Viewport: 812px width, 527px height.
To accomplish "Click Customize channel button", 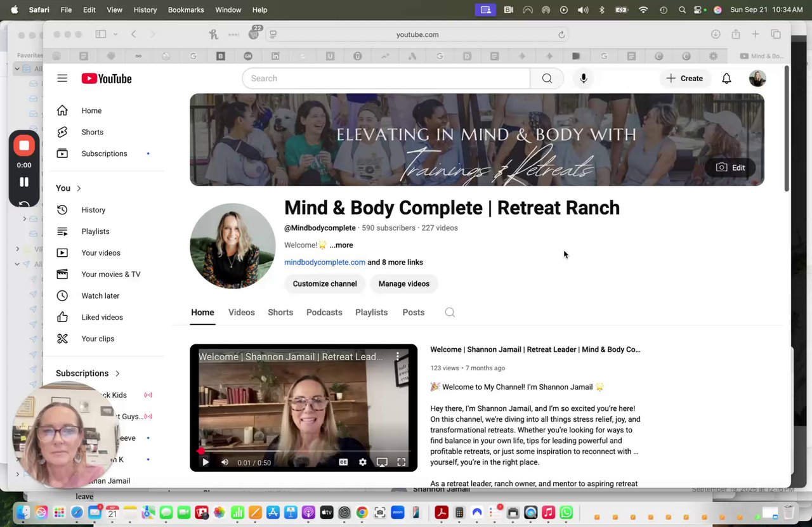I will [325, 283].
